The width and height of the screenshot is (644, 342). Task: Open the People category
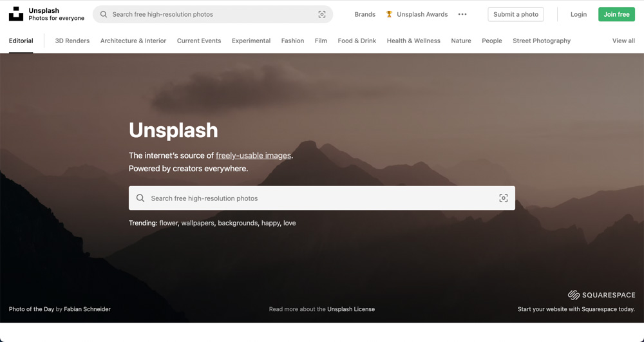click(491, 41)
